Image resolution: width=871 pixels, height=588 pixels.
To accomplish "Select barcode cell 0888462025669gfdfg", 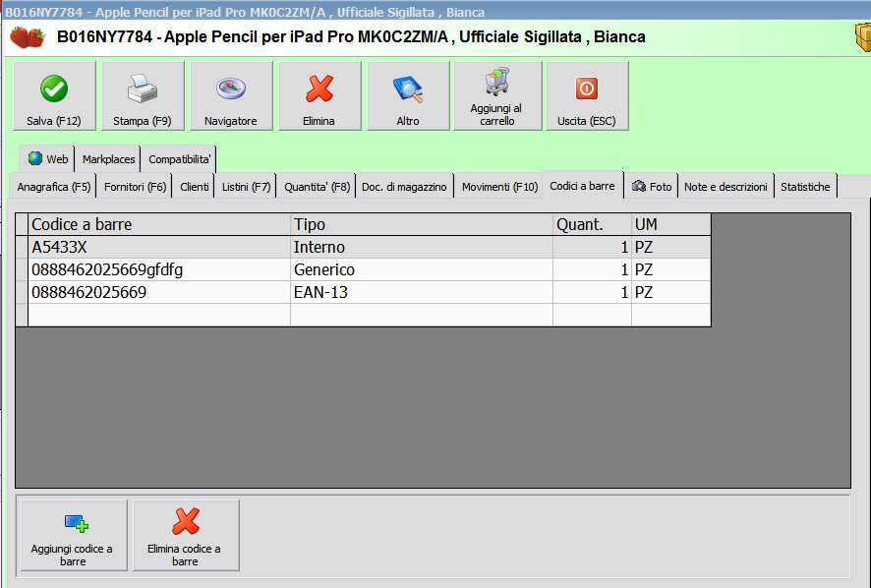I will click(x=159, y=270).
